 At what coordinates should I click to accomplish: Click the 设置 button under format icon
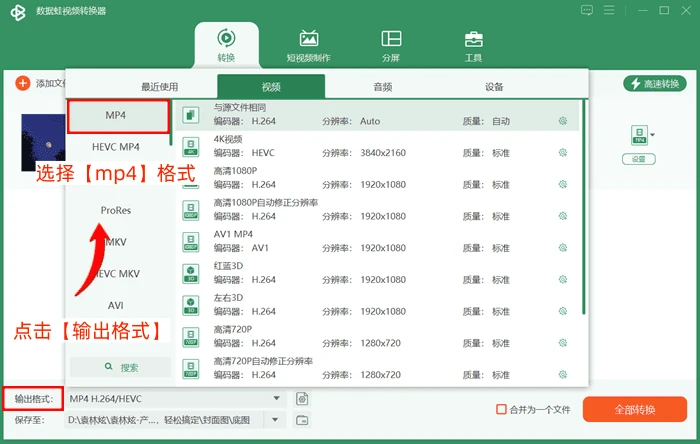(x=638, y=159)
